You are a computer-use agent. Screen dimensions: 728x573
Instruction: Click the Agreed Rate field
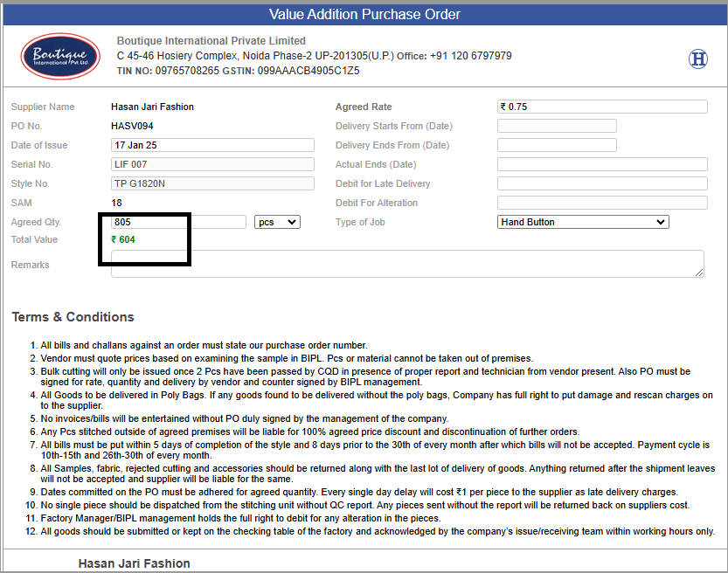point(602,107)
